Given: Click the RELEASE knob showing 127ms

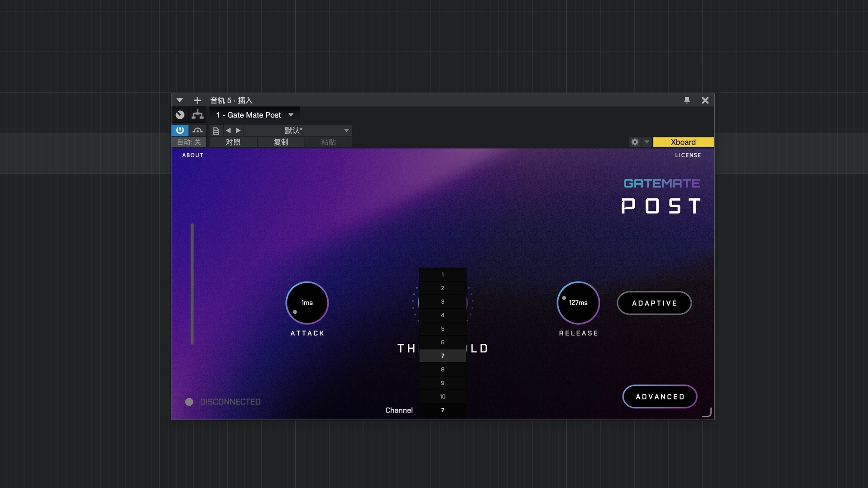Looking at the screenshot, I should tap(578, 303).
